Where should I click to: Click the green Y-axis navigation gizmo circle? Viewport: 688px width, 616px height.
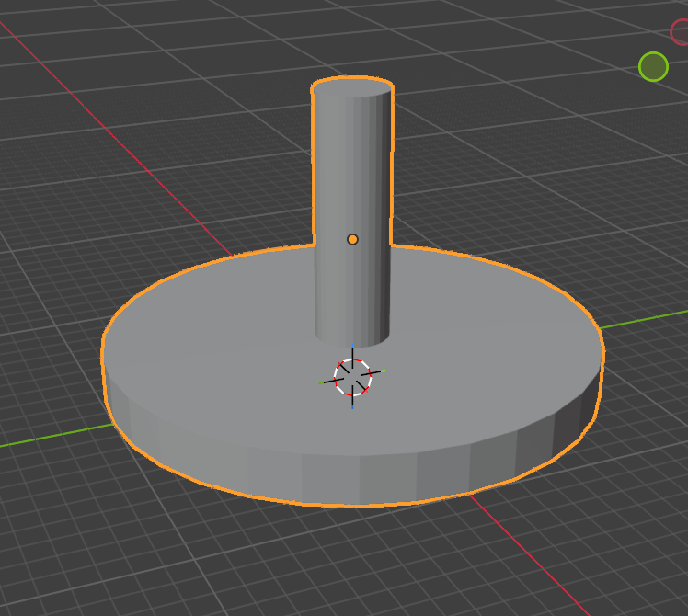pos(653,67)
